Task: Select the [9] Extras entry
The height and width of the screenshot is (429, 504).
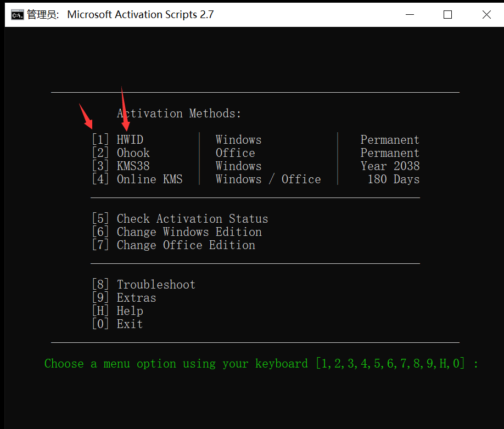Action: pyautogui.click(x=124, y=297)
